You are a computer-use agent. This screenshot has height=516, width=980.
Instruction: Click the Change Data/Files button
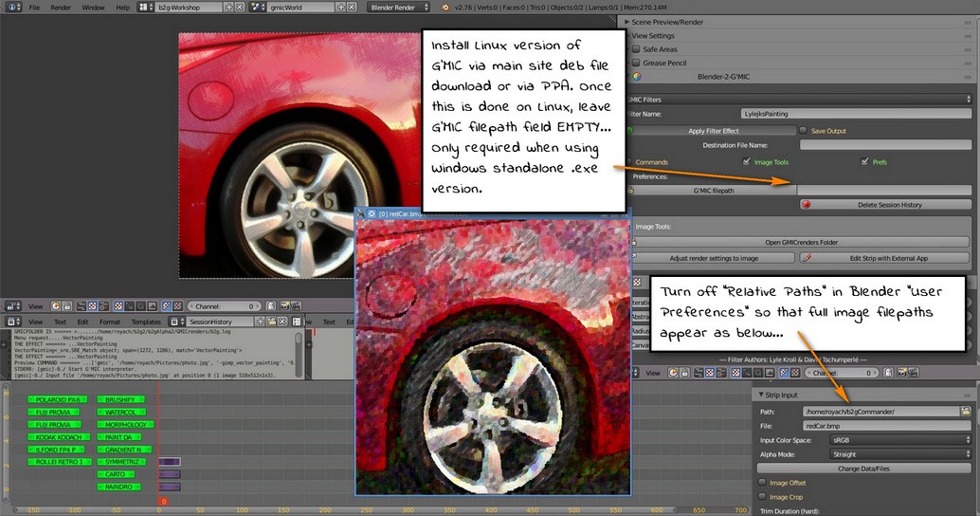863,468
